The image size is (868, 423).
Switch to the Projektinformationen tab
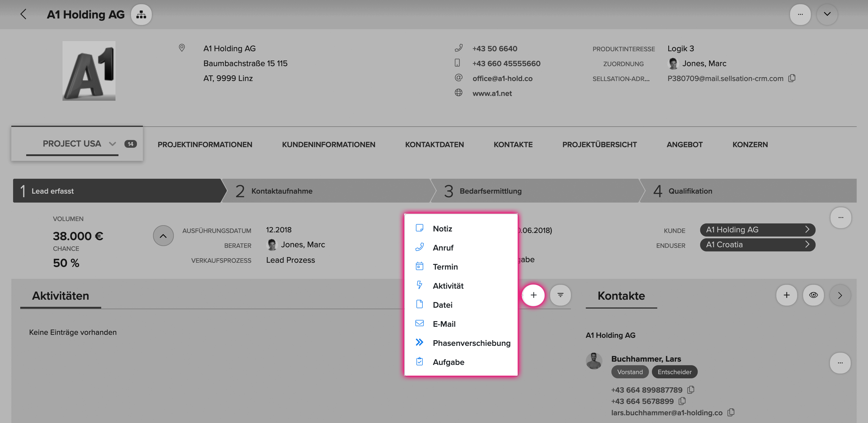[x=205, y=144]
